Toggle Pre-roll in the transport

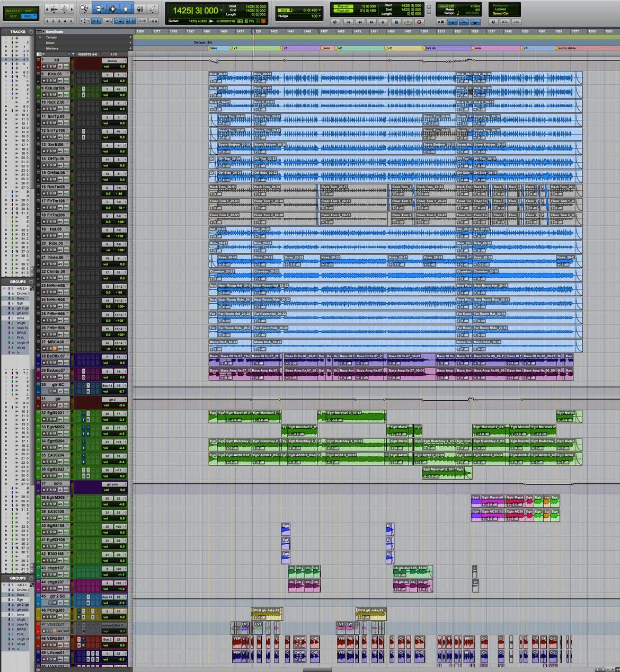[x=343, y=6]
